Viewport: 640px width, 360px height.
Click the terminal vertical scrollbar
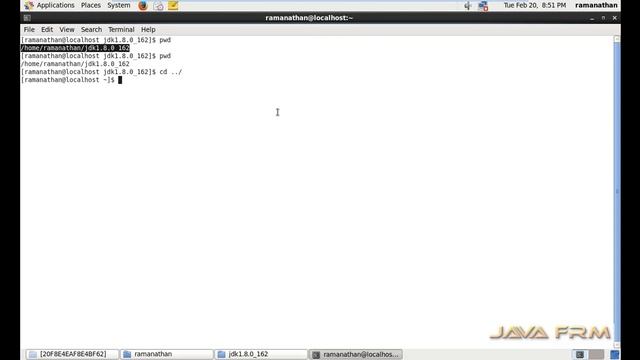click(617, 192)
